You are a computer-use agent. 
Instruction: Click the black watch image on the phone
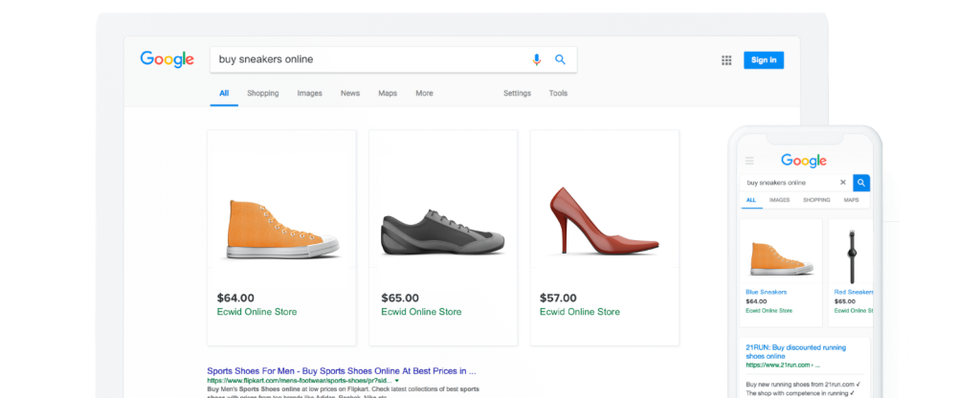point(851,256)
